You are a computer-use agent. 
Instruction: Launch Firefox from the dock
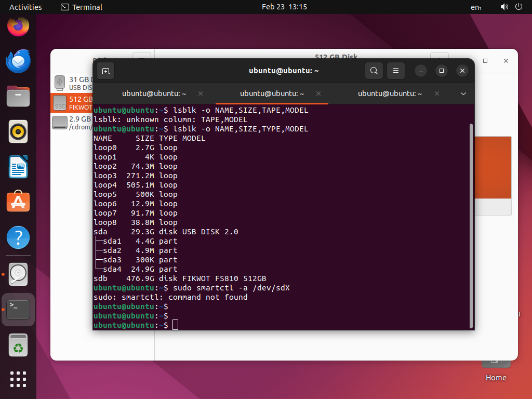pos(18,26)
